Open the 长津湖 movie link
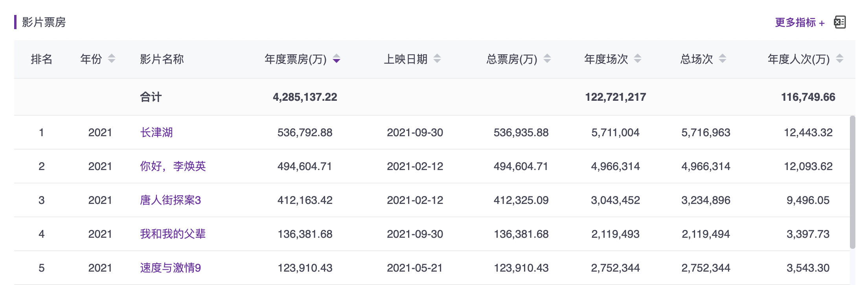 tap(156, 132)
